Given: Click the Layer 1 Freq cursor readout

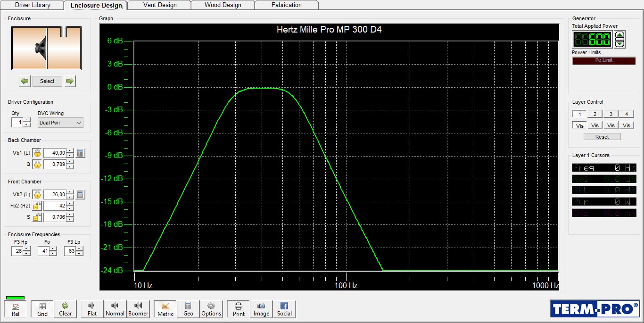Looking at the screenshot, I should click(604, 167).
